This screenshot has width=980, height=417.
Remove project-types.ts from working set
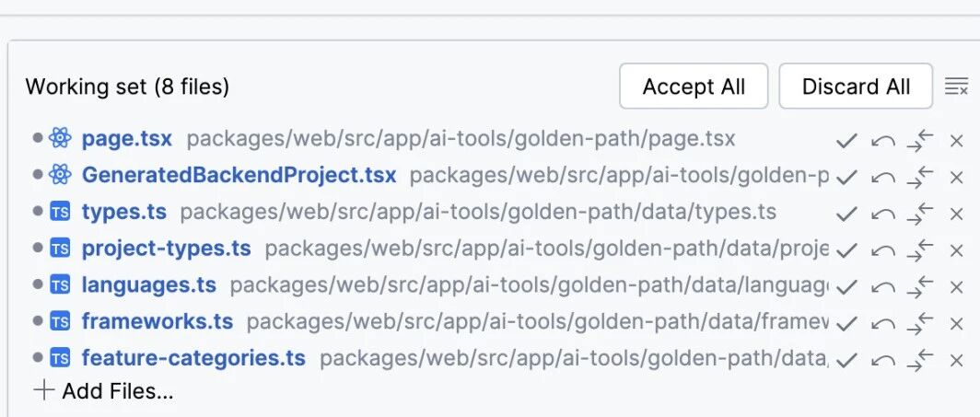(956, 249)
